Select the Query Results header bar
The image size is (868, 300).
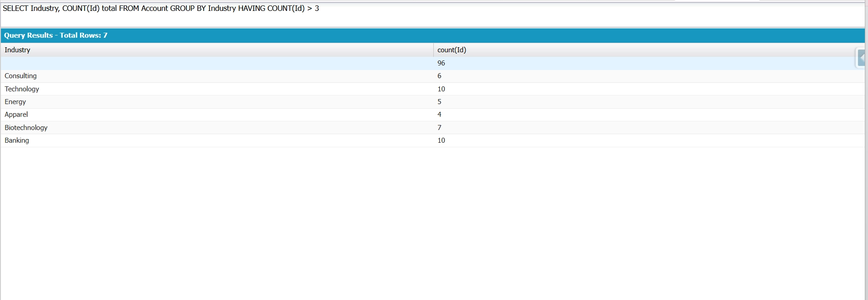click(x=432, y=35)
